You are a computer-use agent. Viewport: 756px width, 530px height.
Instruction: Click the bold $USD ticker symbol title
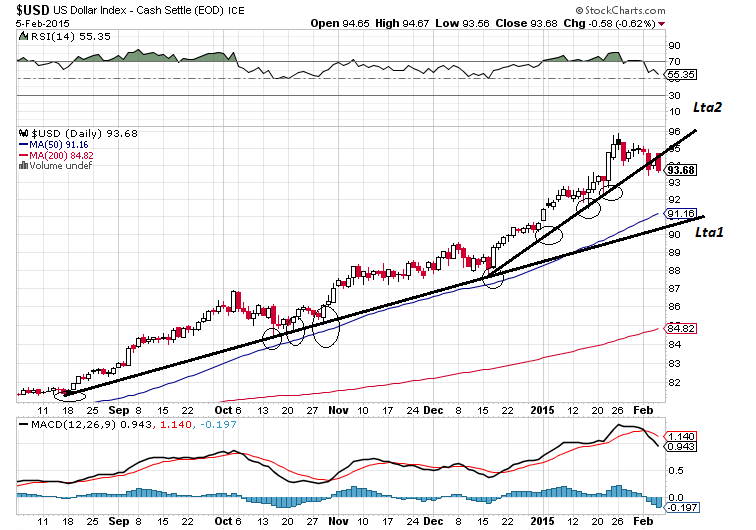(x=32, y=10)
